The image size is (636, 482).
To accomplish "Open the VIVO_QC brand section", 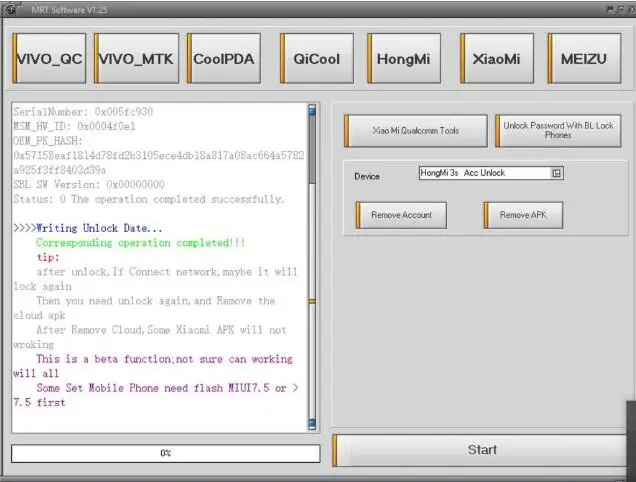I will pos(49,59).
